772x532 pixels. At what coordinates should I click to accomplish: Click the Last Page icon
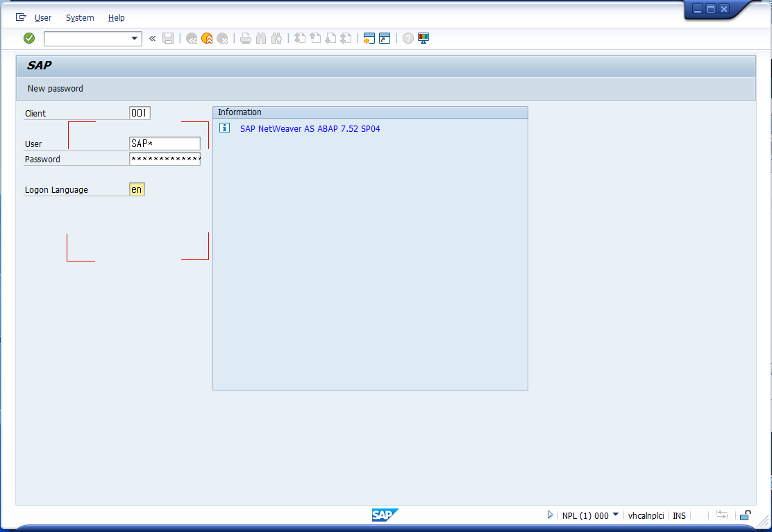tap(346, 38)
